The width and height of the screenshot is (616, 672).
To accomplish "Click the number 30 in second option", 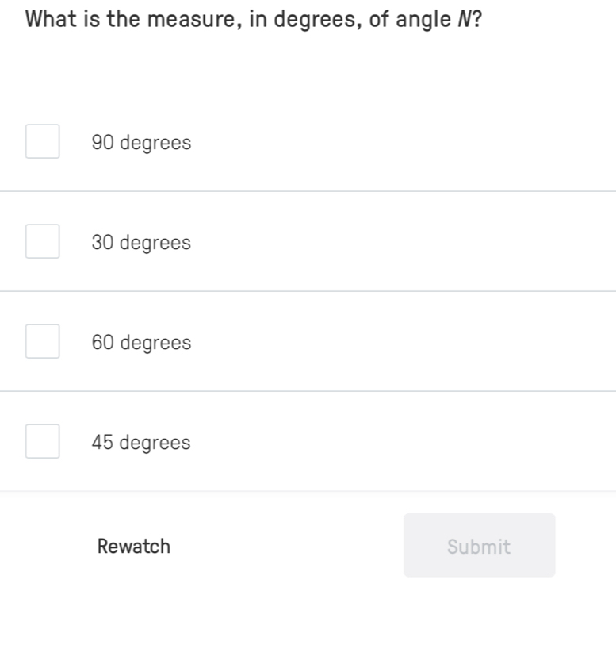I will coord(102,243).
